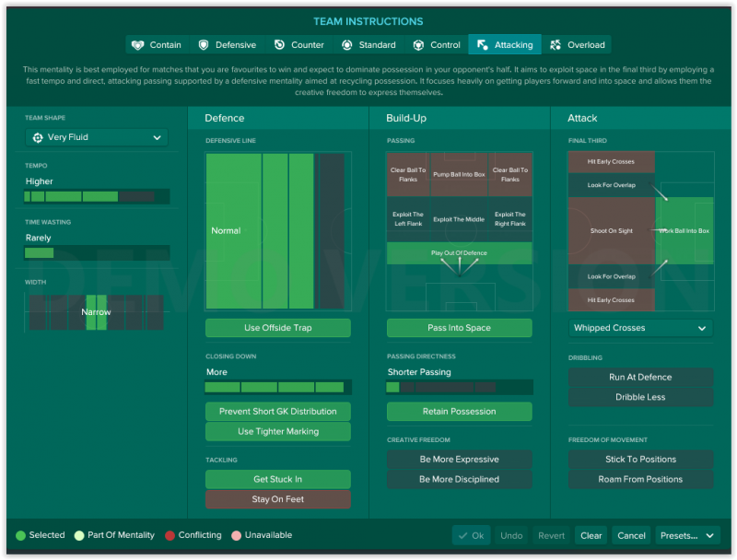The height and width of the screenshot is (560, 737).
Task: Select Shoot On Sight pitch zone
Action: (611, 231)
